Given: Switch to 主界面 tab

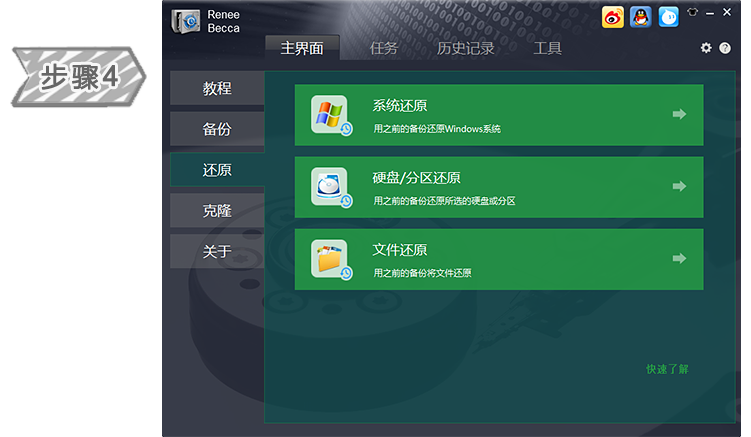Looking at the screenshot, I should [302, 48].
